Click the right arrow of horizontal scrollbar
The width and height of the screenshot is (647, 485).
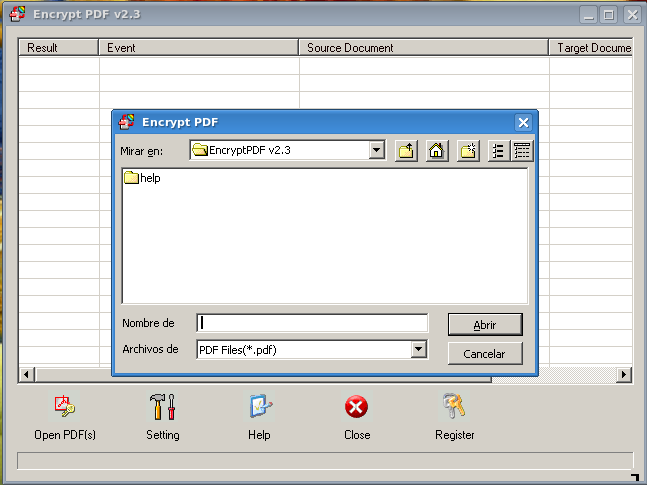[624, 374]
